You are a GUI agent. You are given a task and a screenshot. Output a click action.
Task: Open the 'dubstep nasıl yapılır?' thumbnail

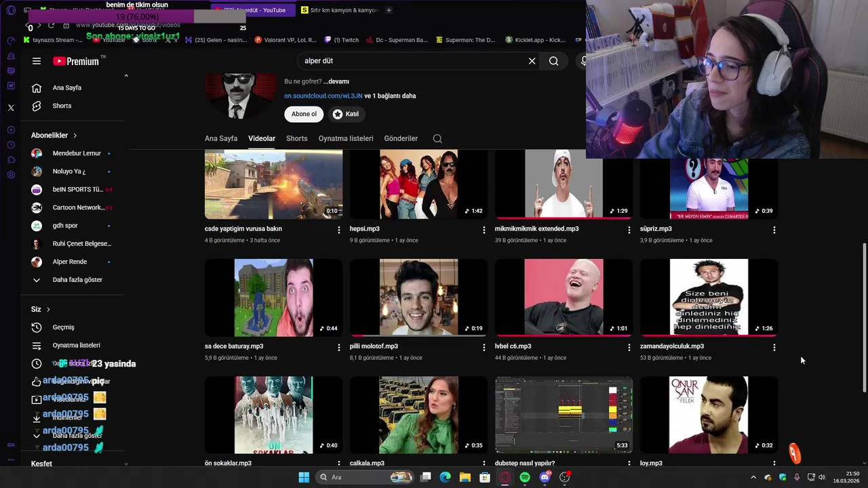coord(564,415)
